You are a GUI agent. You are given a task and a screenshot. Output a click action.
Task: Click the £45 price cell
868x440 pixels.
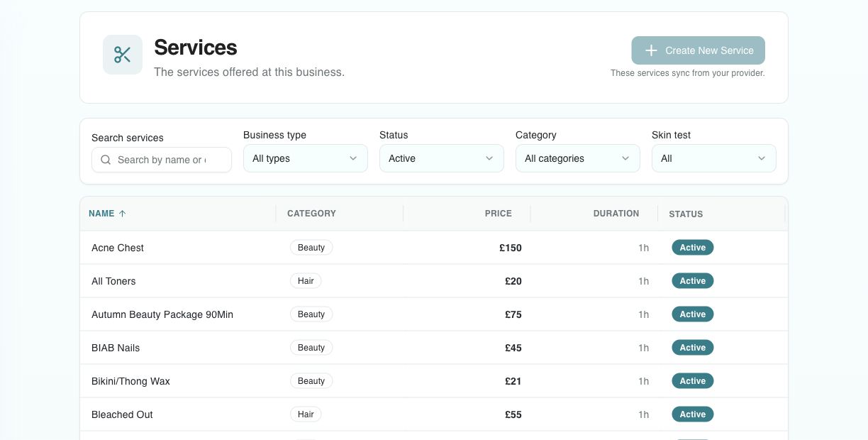click(513, 348)
